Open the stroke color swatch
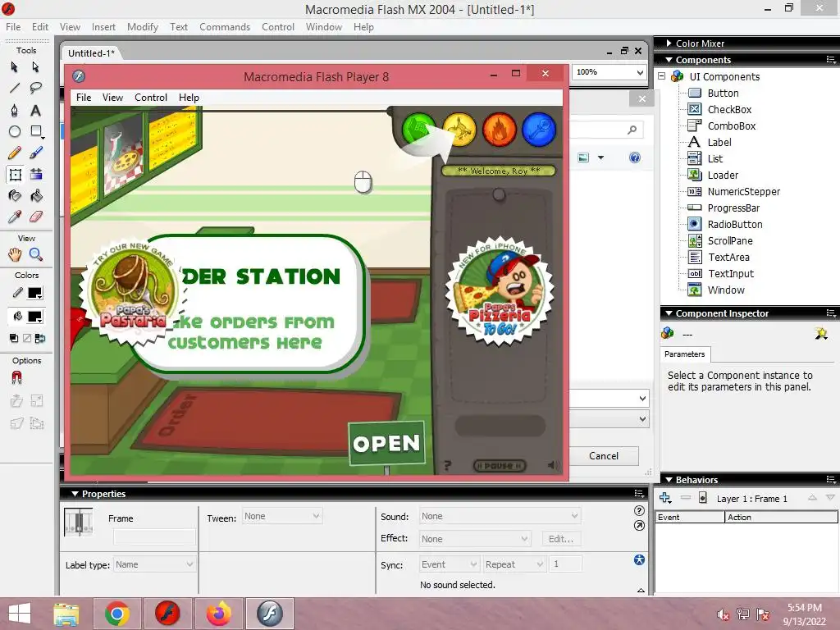This screenshot has height=630, width=840. tap(34, 293)
